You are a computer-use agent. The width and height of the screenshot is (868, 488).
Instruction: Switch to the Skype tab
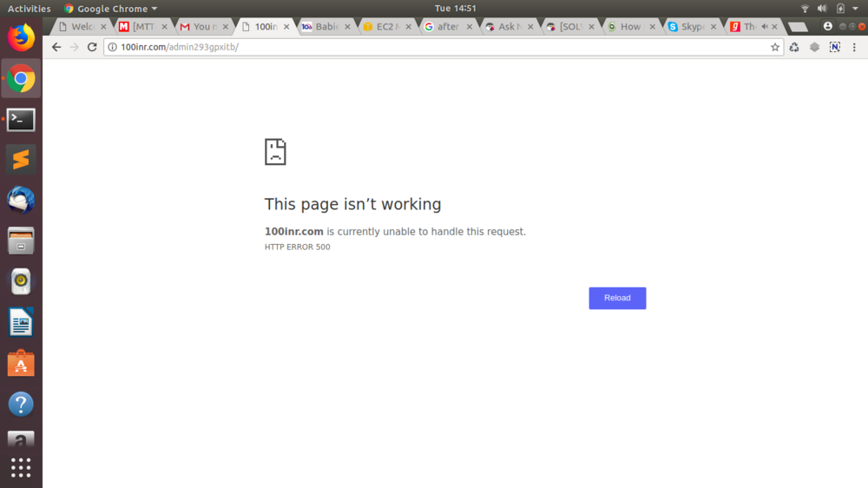tap(692, 27)
